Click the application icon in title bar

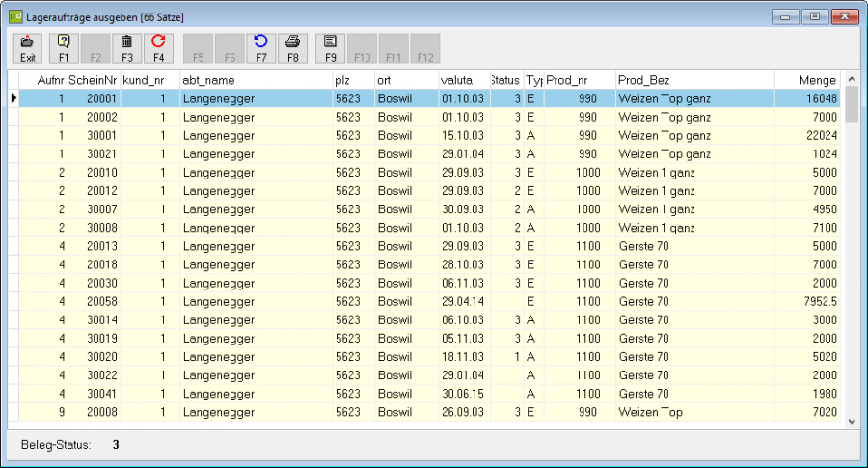pos(14,16)
